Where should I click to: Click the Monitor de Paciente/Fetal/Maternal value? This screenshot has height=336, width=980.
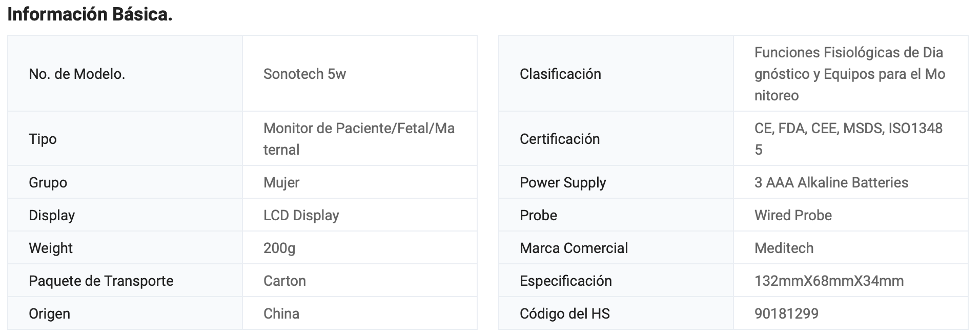click(x=359, y=138)
